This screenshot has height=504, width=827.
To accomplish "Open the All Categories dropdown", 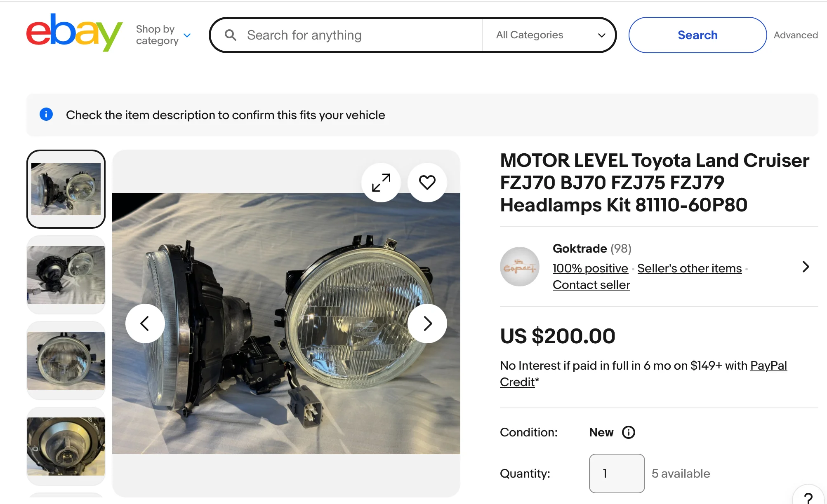I will [x=550, y=35].
